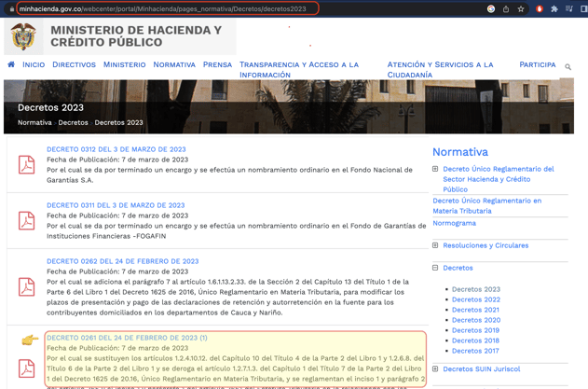
Task: Select Decretos 2023 in sidebar list
Action: tap(476, 289)
